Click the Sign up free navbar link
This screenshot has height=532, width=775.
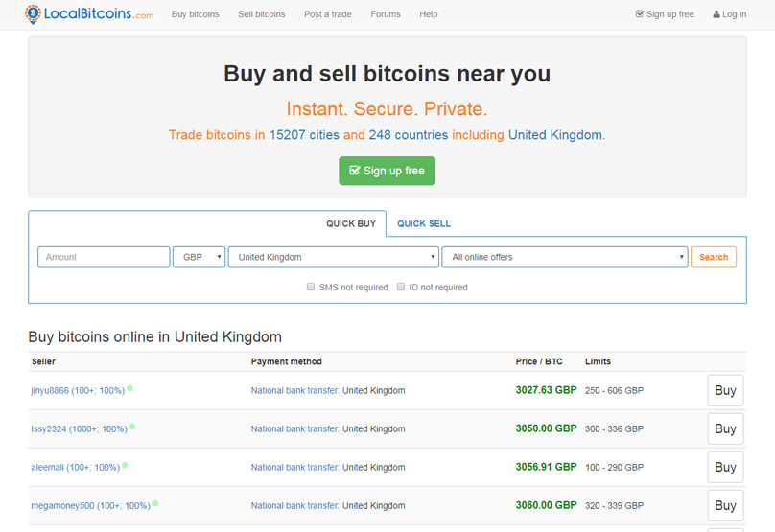(665, 14)
